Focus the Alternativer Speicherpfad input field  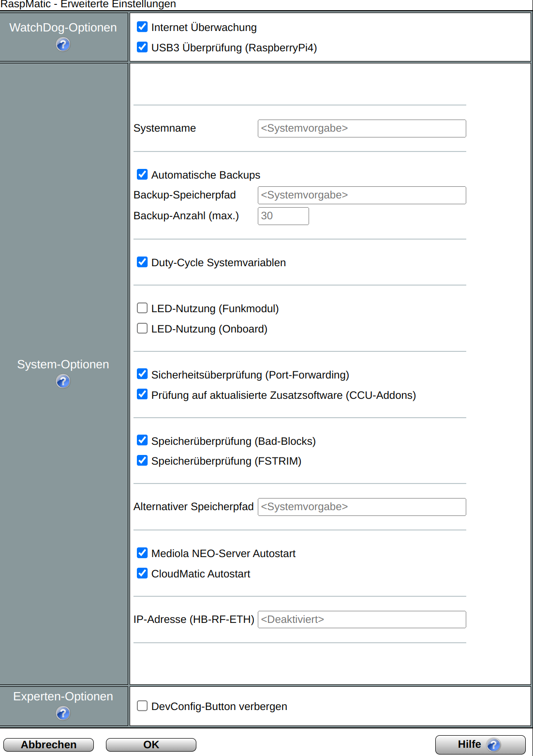pyautogui.click(x=362, y=507)
